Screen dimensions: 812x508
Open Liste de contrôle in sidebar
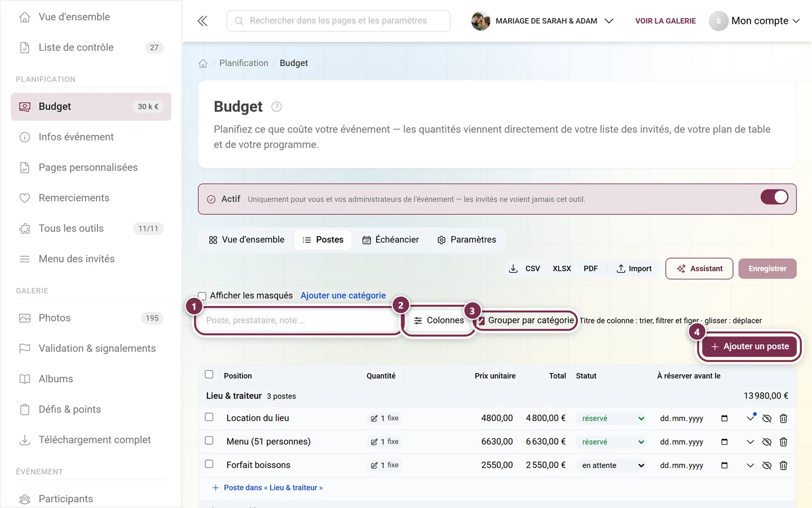click(91, 47)
